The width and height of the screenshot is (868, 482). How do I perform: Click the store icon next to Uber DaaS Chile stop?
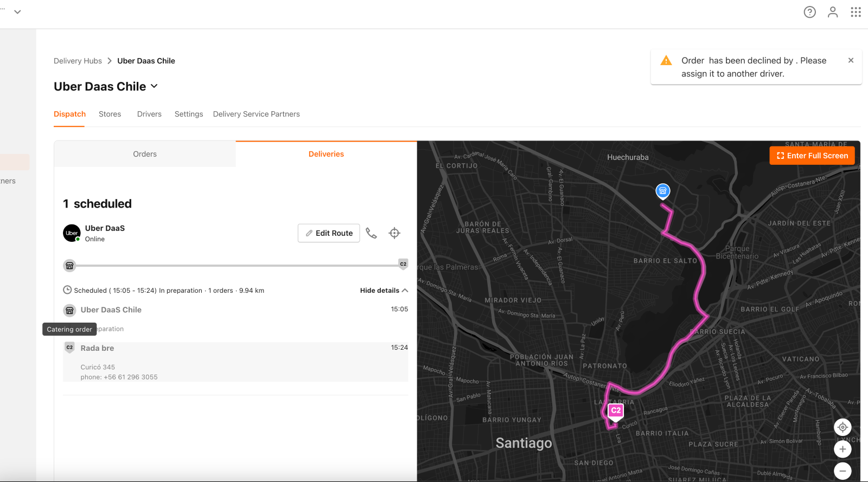point(69,310)
